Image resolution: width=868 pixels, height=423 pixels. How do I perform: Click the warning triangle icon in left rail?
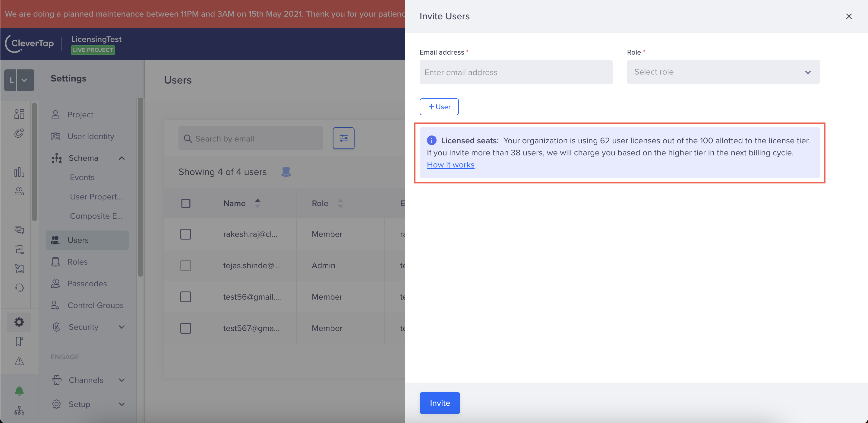(x=19, y=361)
